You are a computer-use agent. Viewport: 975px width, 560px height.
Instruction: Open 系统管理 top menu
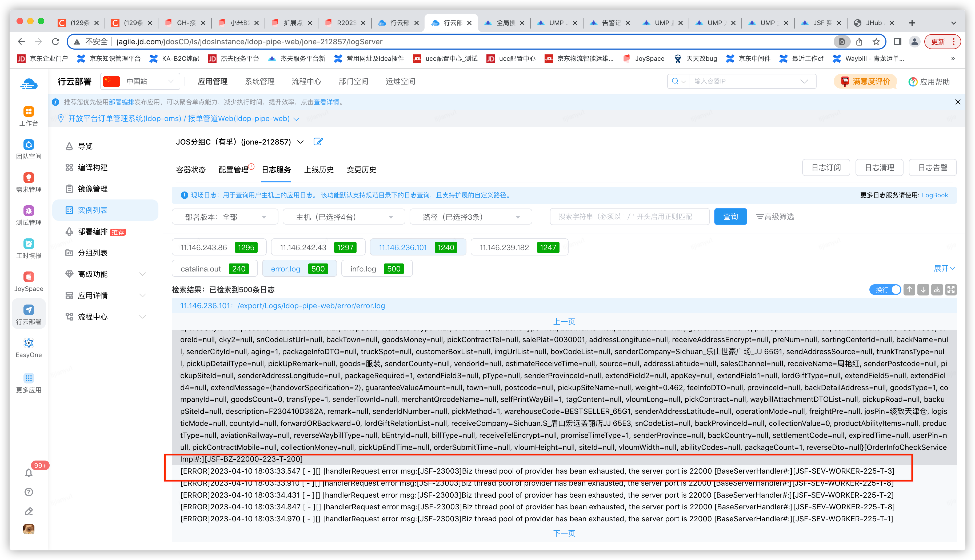point(259,82)
